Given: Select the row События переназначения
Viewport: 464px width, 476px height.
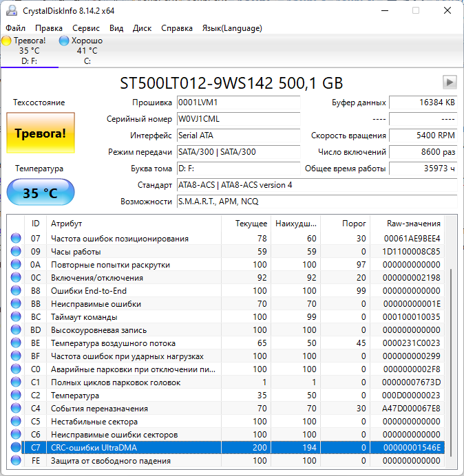Looking at the screenshot, I should coord(226,408).
